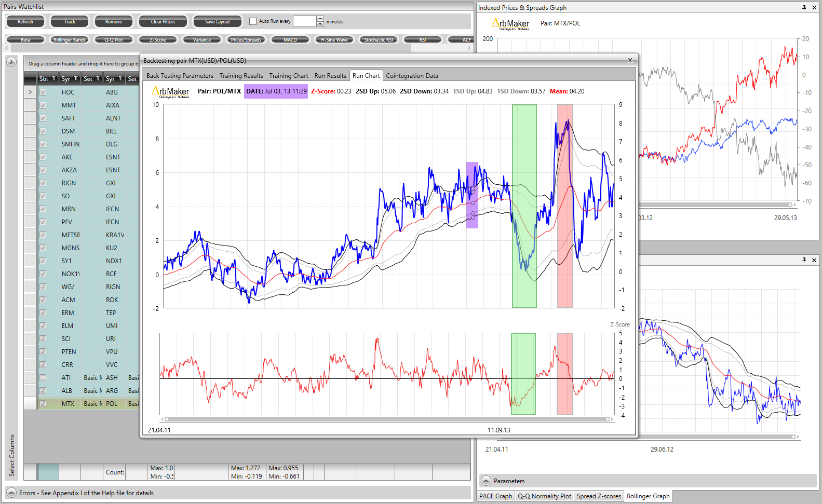Pin the Indexed Prices & Spreads Graph panel
Image resolution: width=822 pixels, height=504 pixels.
pyautogui.click(x=804, y=8)
